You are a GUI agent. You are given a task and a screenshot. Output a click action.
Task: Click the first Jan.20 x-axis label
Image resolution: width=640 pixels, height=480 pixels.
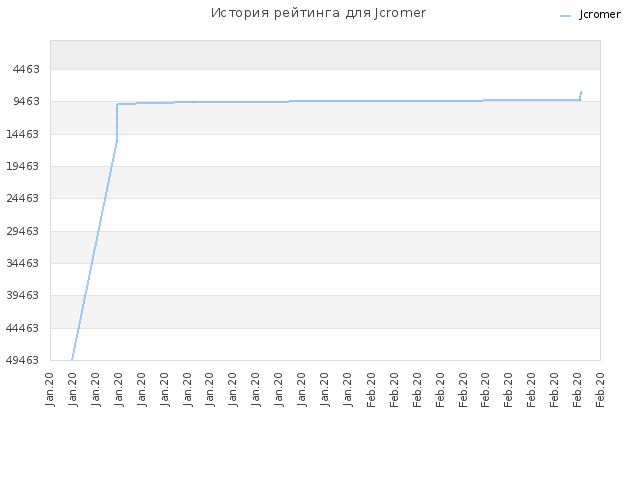coord(50,390)
